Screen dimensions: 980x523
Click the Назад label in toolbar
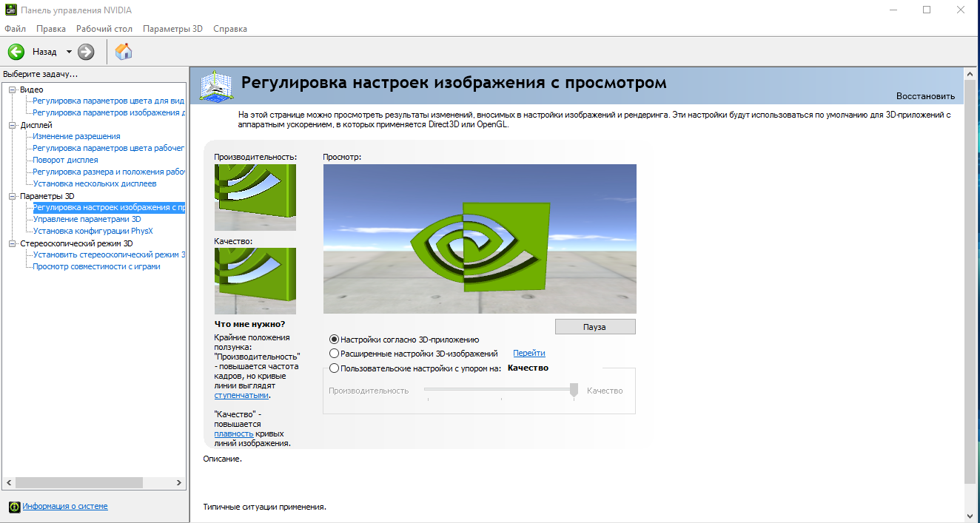tap(44, 52)
